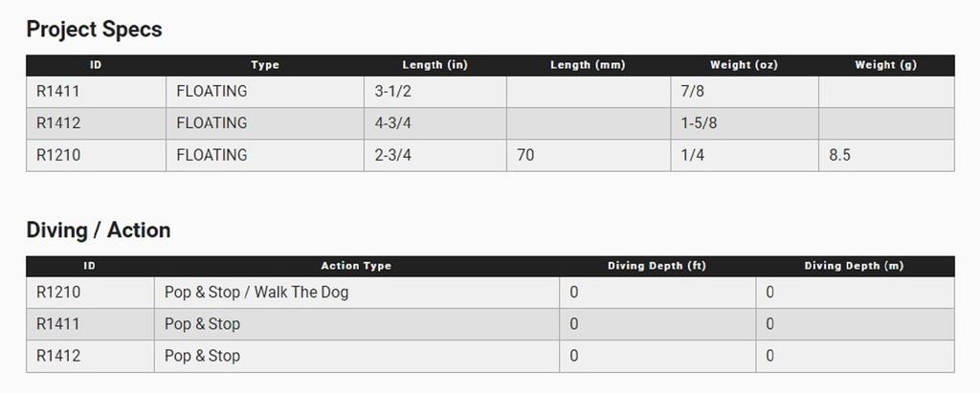
Task: Select the Length (mm) column header
Action: [587, 65]
